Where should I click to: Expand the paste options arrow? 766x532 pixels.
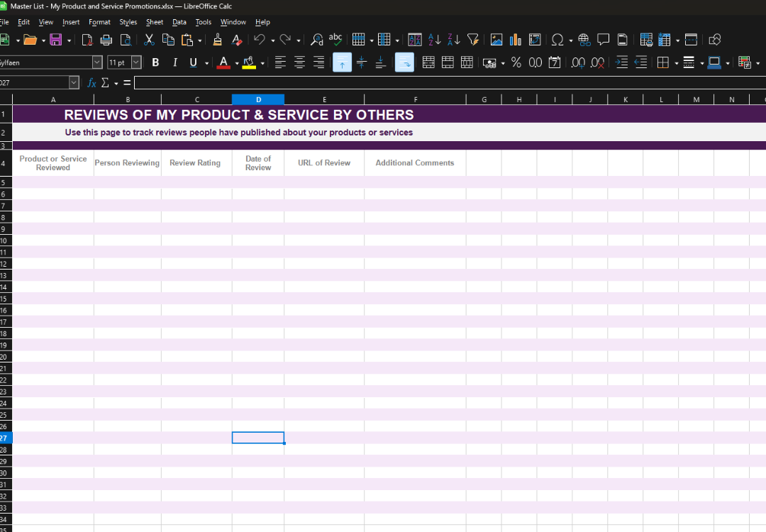click(200, 40)
